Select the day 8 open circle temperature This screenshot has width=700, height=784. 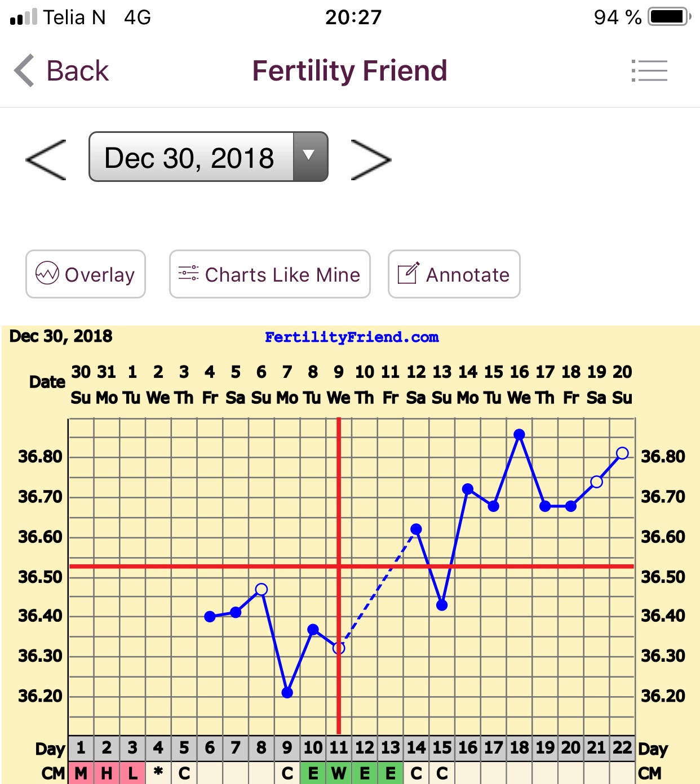[262, 590]
